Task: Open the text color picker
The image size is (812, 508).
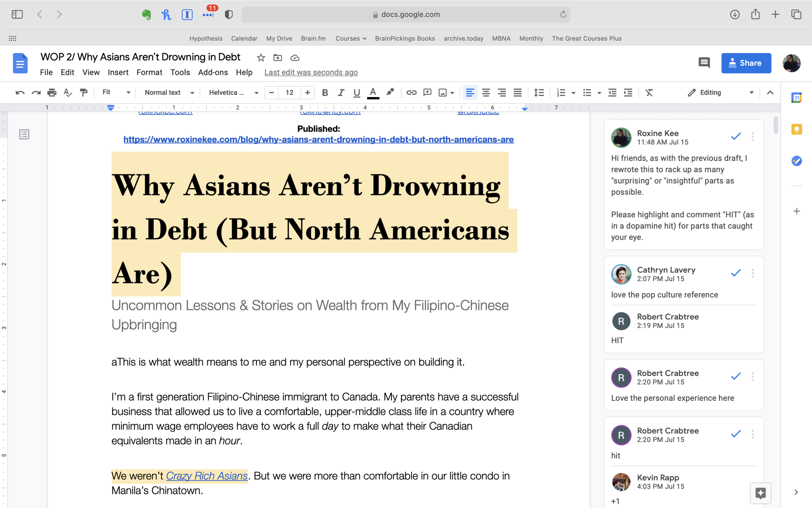Action: coord(373,92)
